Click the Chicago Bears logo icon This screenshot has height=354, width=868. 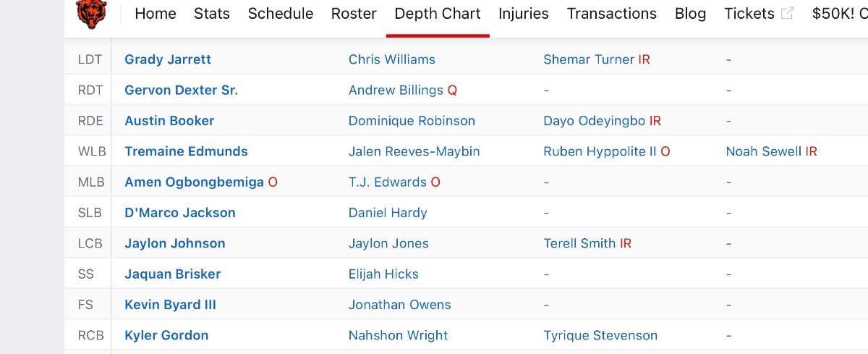(x=91, y=14)
